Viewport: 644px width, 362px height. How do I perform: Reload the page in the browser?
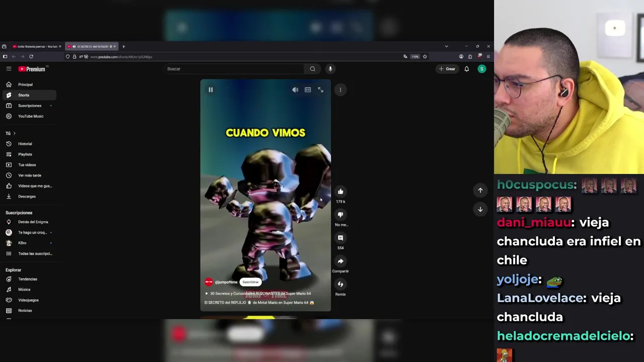(31, 57)
